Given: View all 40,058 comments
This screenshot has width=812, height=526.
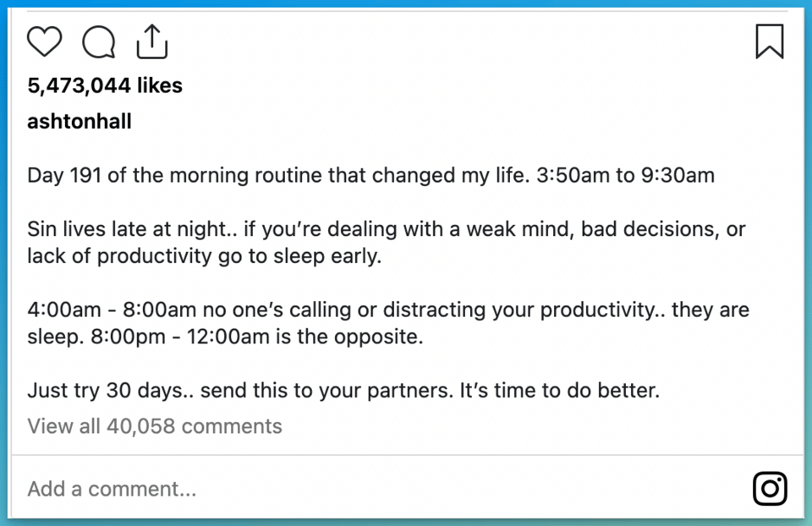Looking at the screenshot, I should coord(155,425).
